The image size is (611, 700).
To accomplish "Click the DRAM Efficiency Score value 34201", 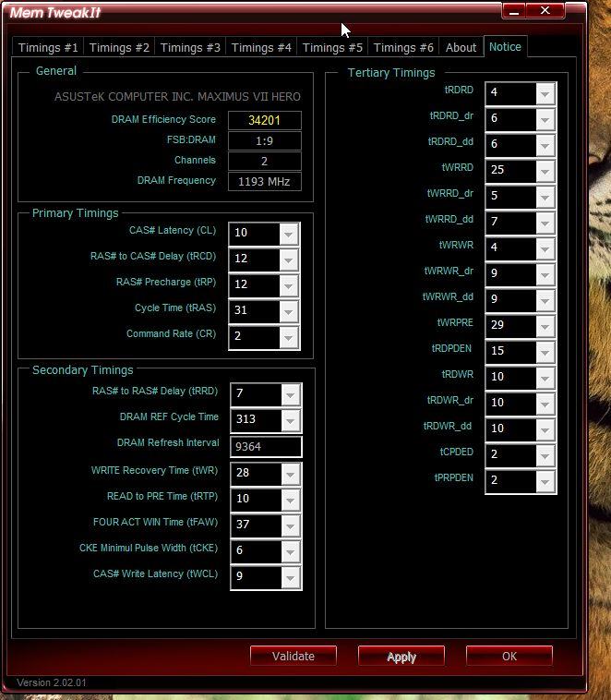I will click(265, 120).
